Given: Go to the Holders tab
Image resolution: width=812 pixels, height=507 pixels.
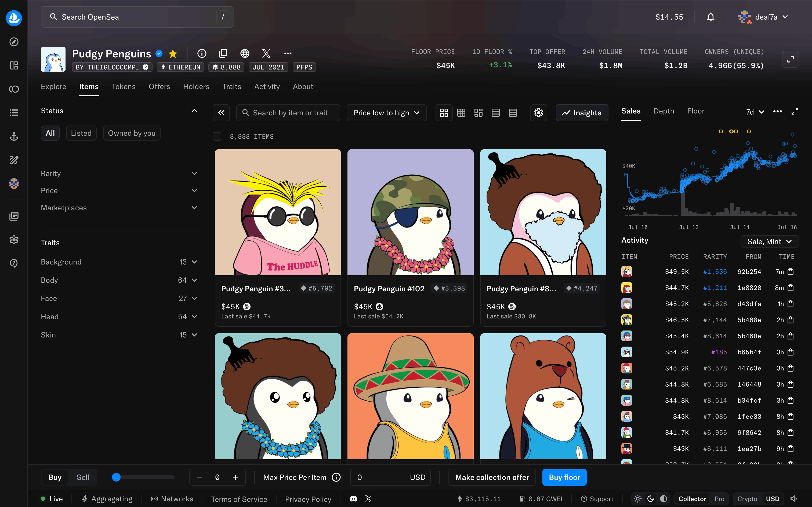Looking at the screenshot, I should coord(196,86).
